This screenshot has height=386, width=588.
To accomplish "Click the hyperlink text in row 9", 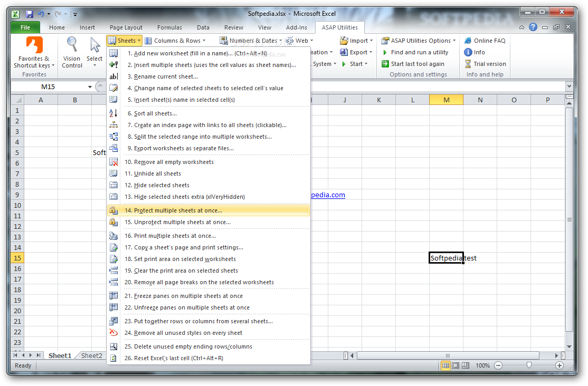I will coord(328,195).
